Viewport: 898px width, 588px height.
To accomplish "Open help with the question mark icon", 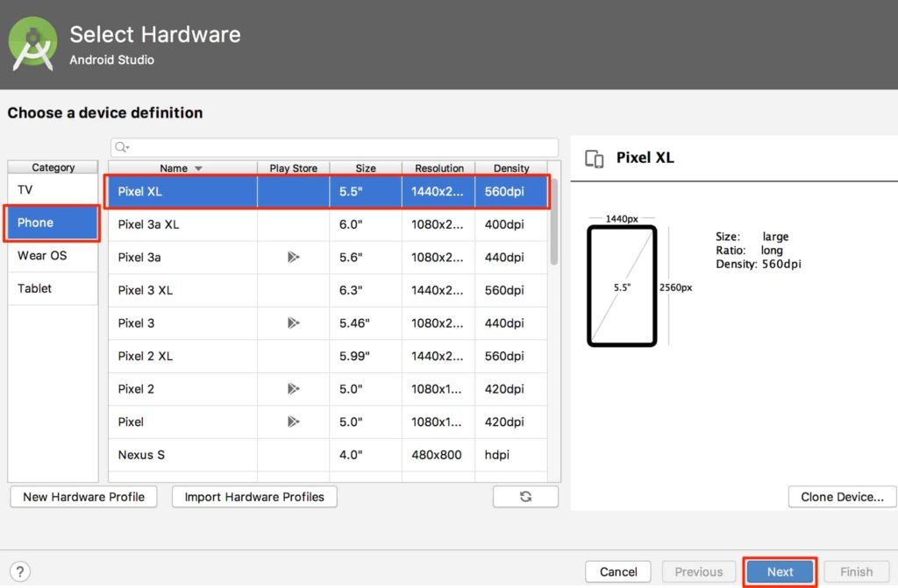I will pyautogui.click(x=20, y=571).
